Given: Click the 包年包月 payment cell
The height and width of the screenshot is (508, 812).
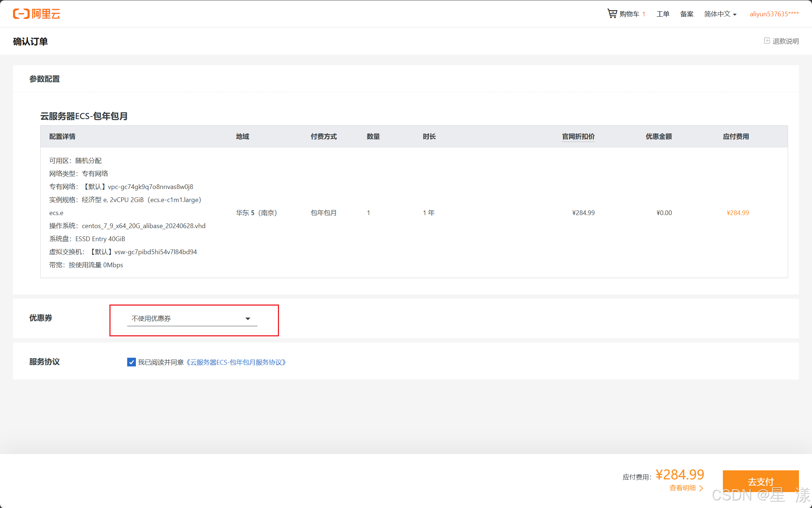Looking at the screenshot, I should (x=324, y=213).
